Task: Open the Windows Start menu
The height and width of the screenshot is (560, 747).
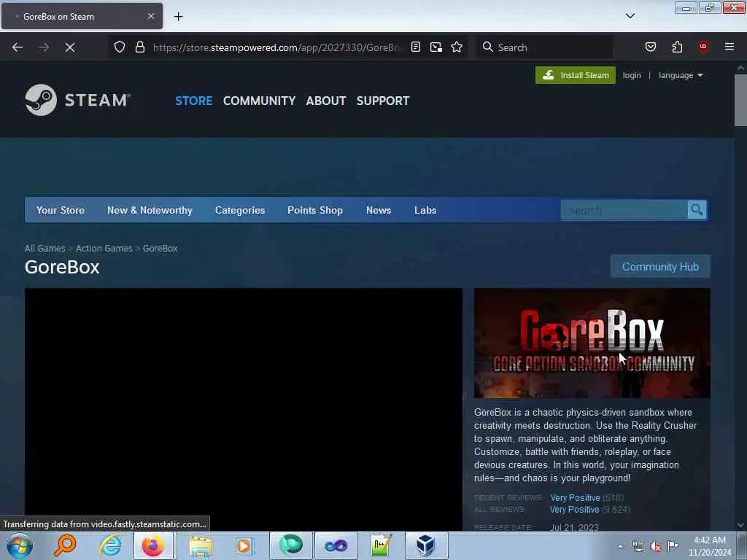Action: click(x=20, y=545)
